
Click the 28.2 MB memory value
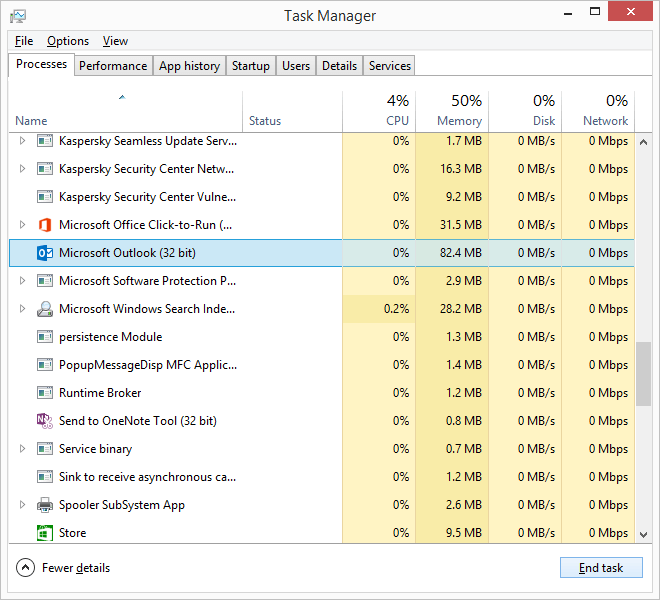tap(461, 309)
